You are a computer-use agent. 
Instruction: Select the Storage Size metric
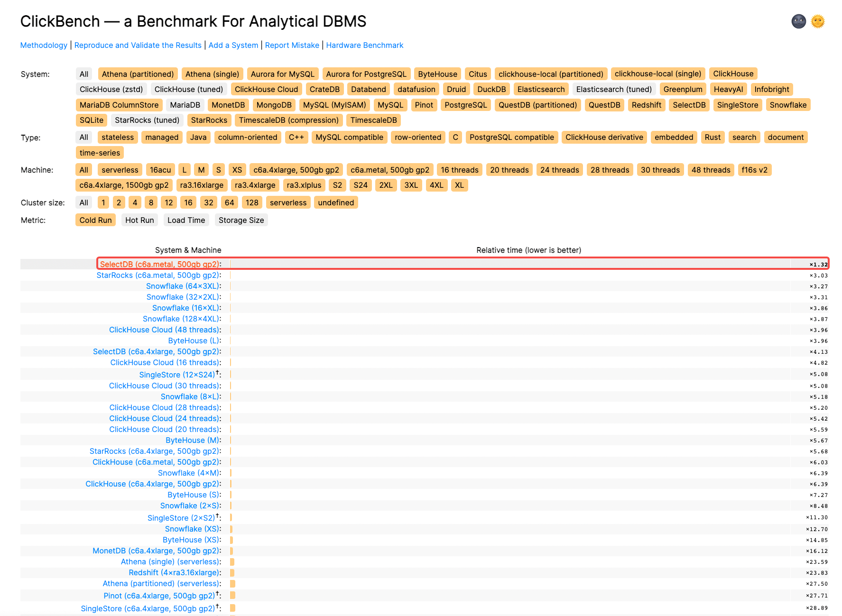[x=241, y=220]
